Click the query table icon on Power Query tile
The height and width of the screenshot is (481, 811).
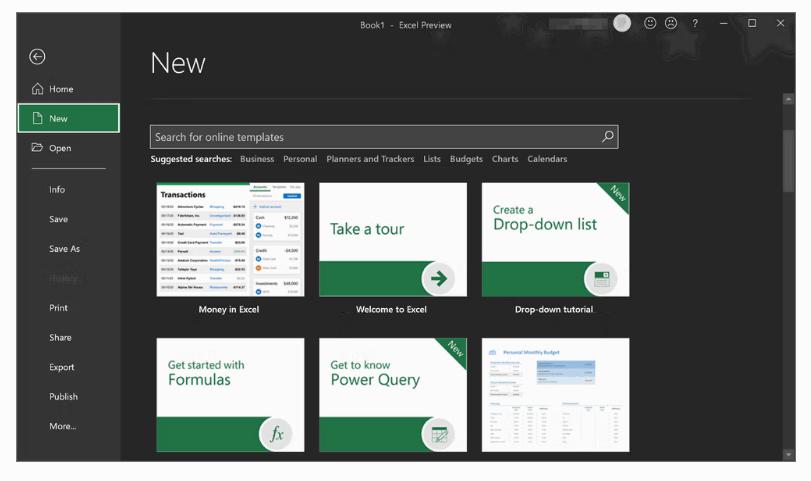point(439,434)
